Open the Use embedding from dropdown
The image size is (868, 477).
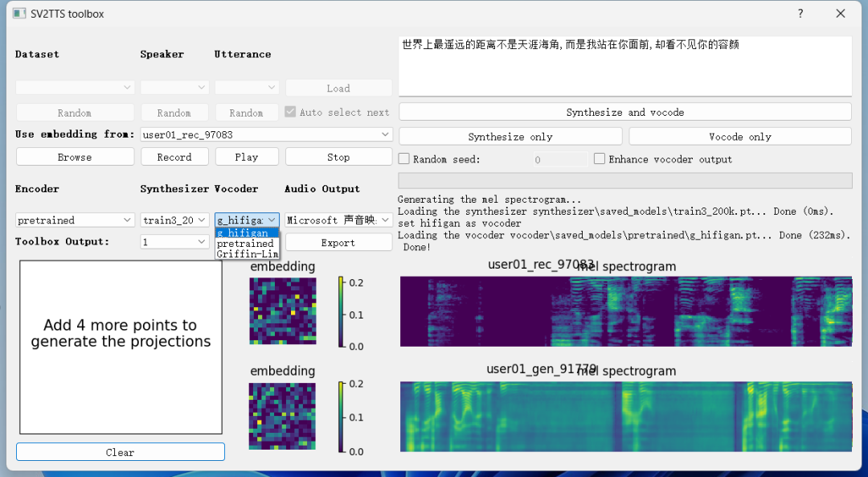266,134
